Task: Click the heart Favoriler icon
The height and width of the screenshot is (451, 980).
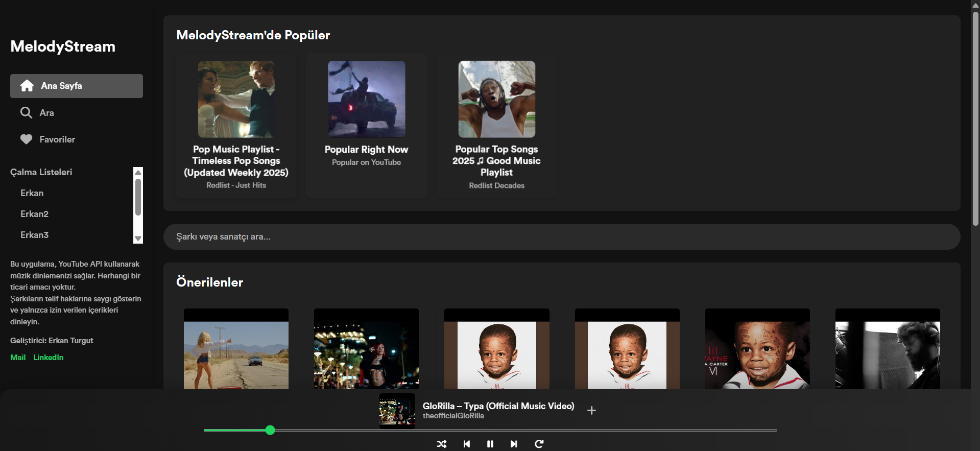Action: point(26,139)
